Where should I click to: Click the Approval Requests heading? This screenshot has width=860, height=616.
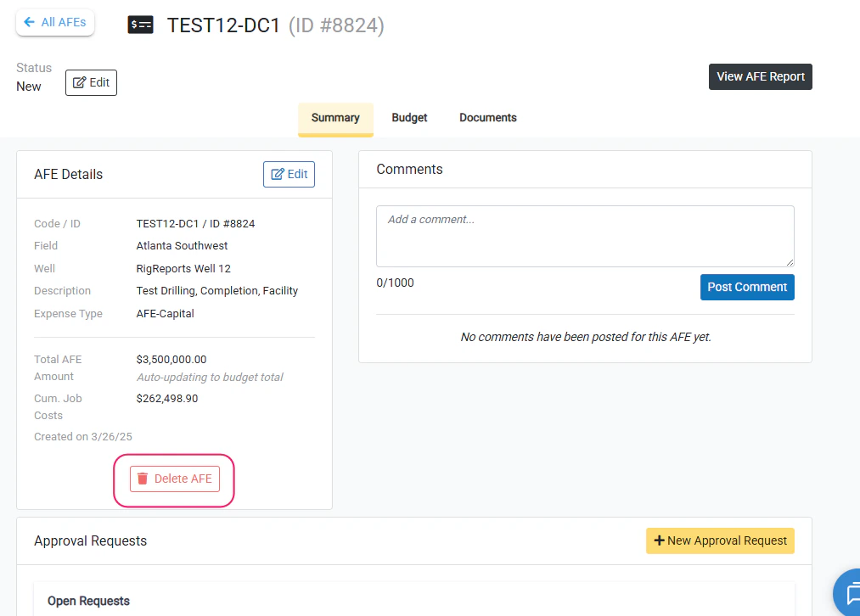point(91,541)
